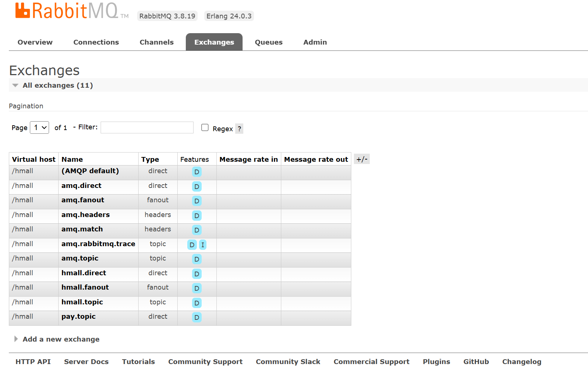588x374 pixels.
Task: Click the I badge for amq.rabbitmq.trace
Action: pos(203,245)
